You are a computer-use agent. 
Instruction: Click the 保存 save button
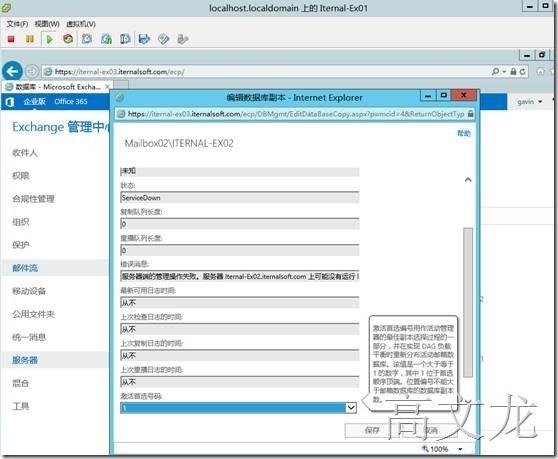click(372, 431)
